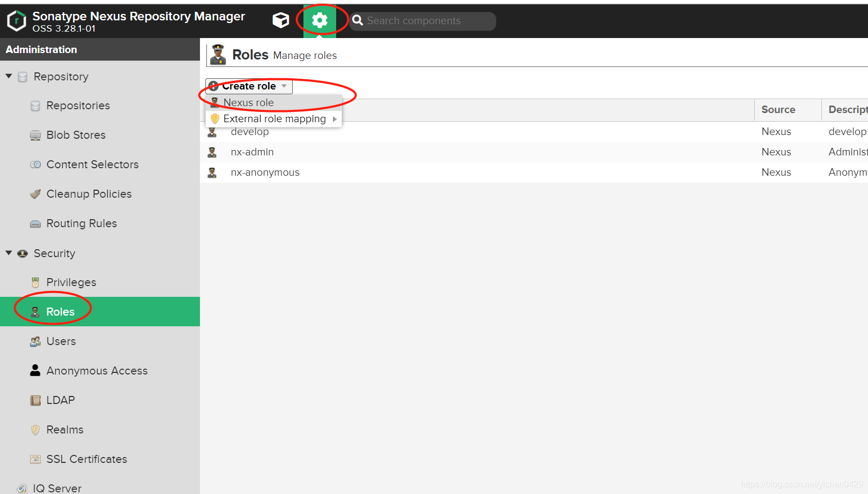The image size is (868, 494).
Task: Open the develop role row
Action: coord(534,132)
